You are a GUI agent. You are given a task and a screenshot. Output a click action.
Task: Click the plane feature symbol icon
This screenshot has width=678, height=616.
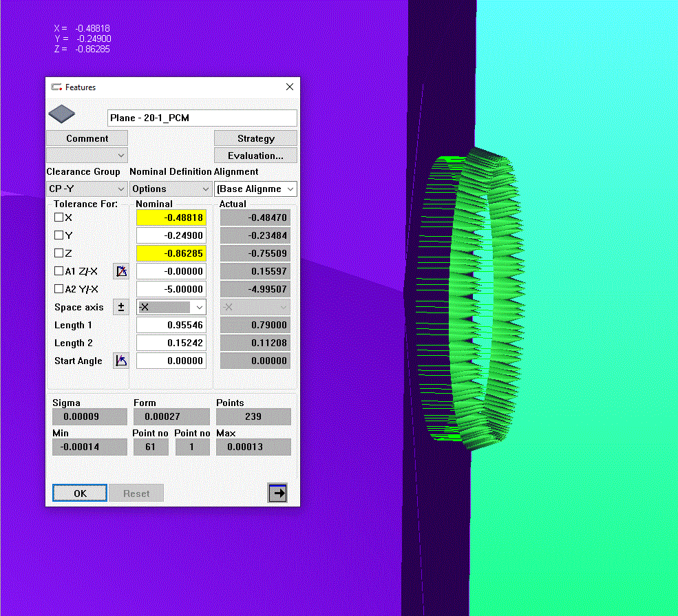tap(61, 114)
